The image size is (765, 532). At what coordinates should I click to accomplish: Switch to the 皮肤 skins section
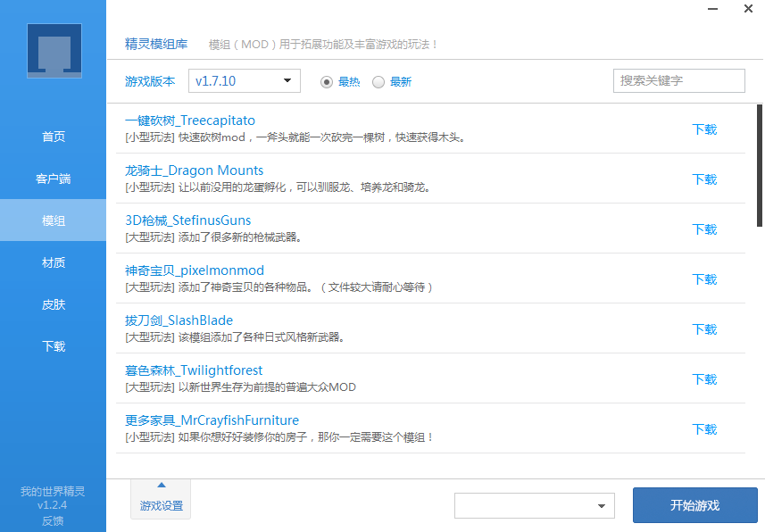(x=54, y=304)
